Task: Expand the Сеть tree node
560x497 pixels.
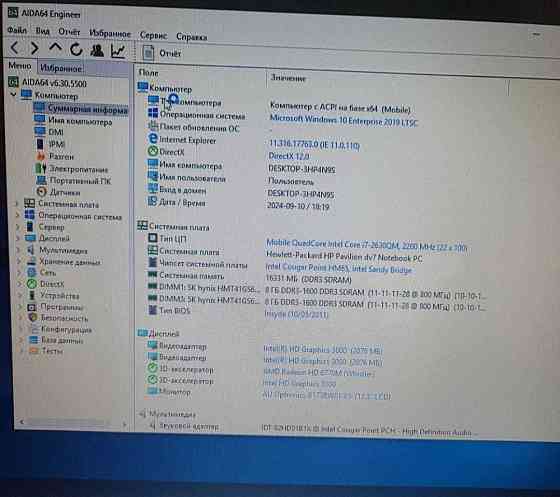Action: (x=20, y=272)
